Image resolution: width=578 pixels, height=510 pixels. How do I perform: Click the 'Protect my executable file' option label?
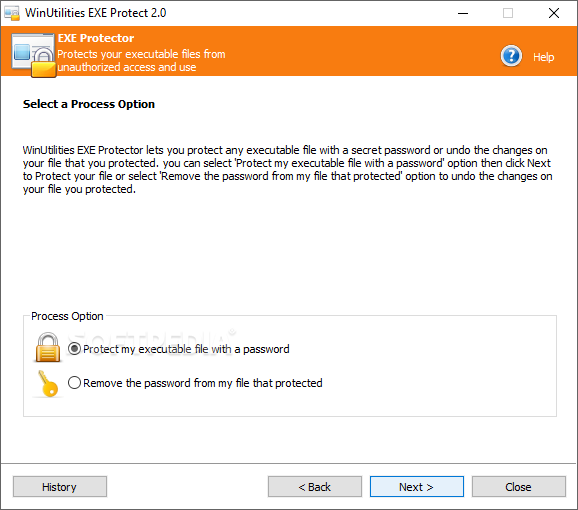pyautogui.click(x=186, y=349)
